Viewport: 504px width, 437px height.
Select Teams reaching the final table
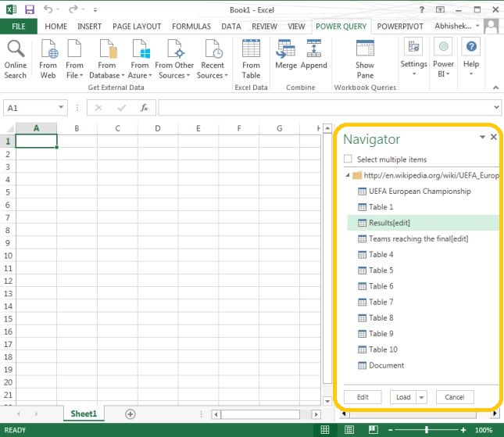click(x=418, y=239)
